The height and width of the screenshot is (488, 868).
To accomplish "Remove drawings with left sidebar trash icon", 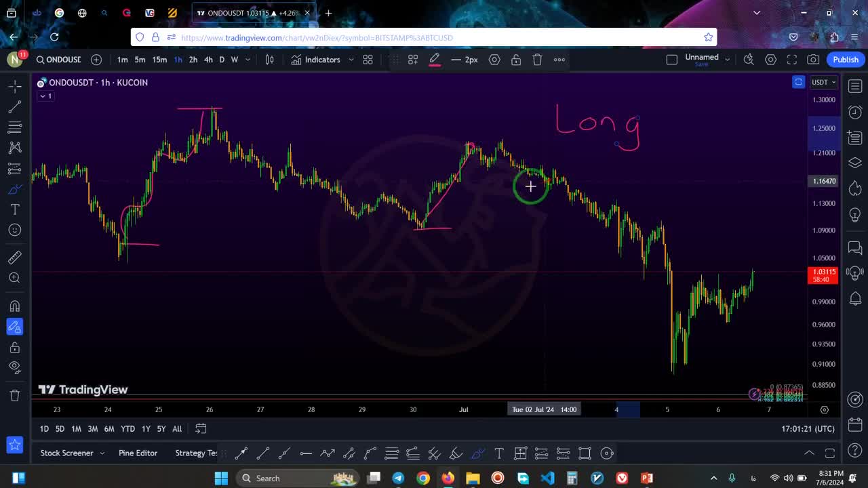I will pos(14,395).
